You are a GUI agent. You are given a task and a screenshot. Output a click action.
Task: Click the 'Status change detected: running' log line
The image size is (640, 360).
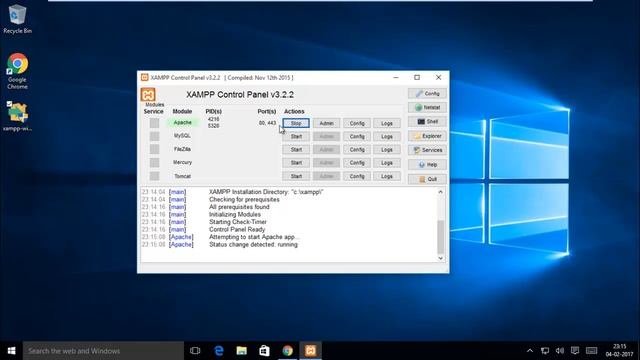(253, 244)
